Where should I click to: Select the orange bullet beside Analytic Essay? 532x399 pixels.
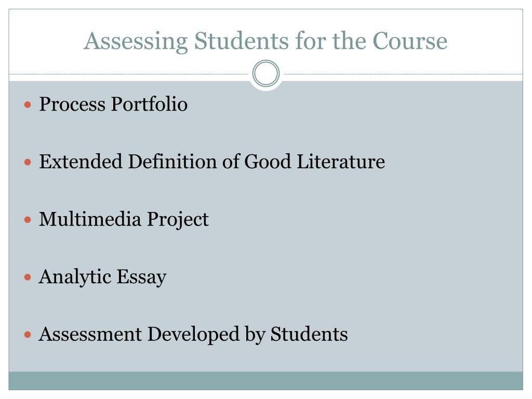click(28, 277)
